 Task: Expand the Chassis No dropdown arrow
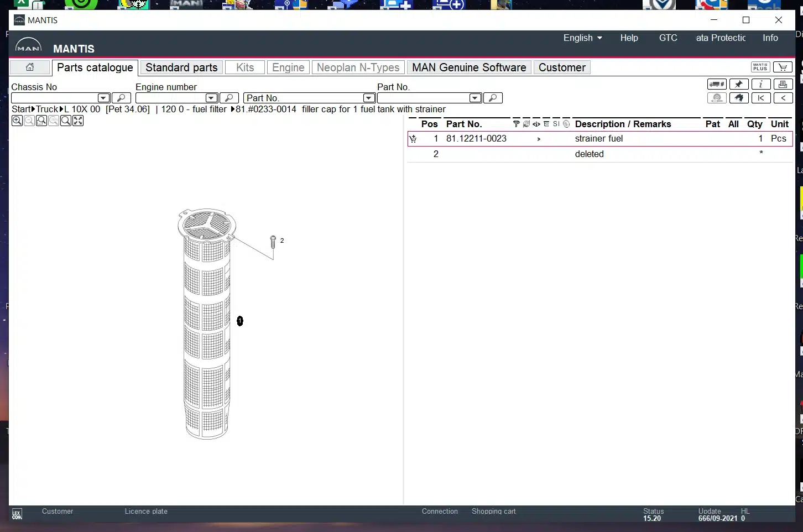click(x=103, y=98)
